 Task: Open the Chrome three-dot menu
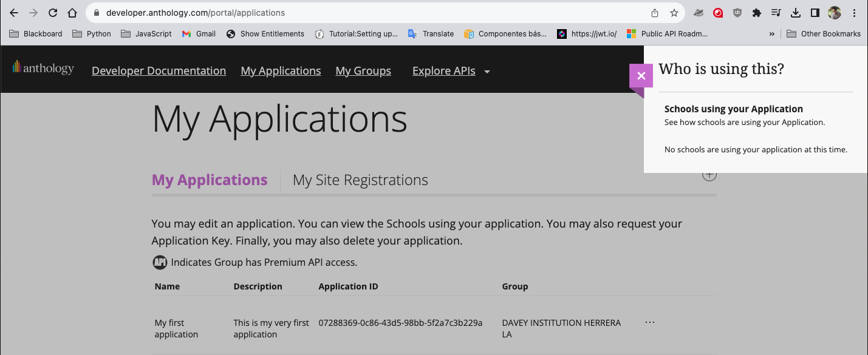click(854, 13)
